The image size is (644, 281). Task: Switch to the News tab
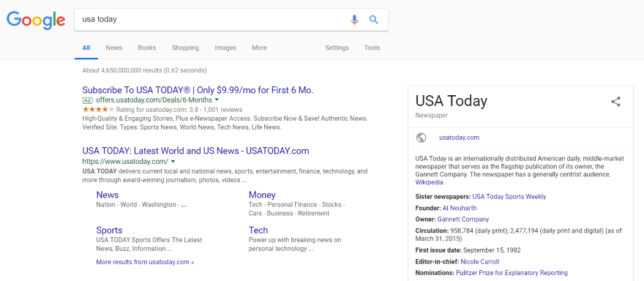click(x=113, y=48)
